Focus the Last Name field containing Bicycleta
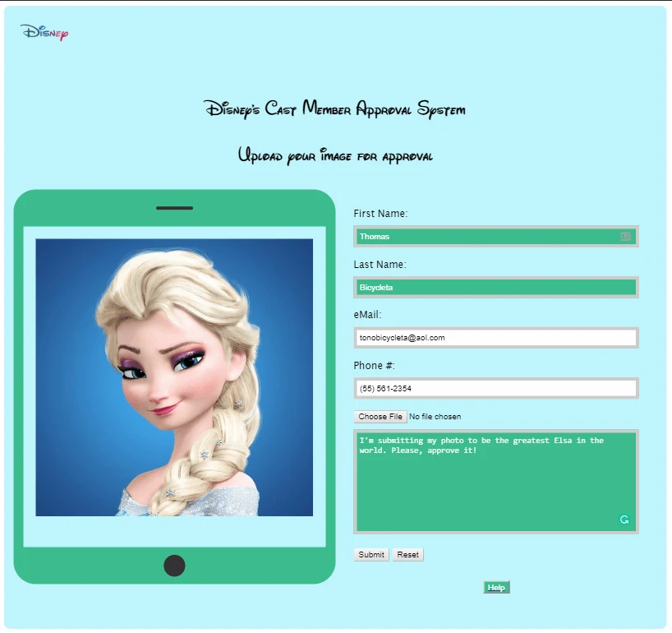Screen dimensions: 672x633 coord(496,288)
